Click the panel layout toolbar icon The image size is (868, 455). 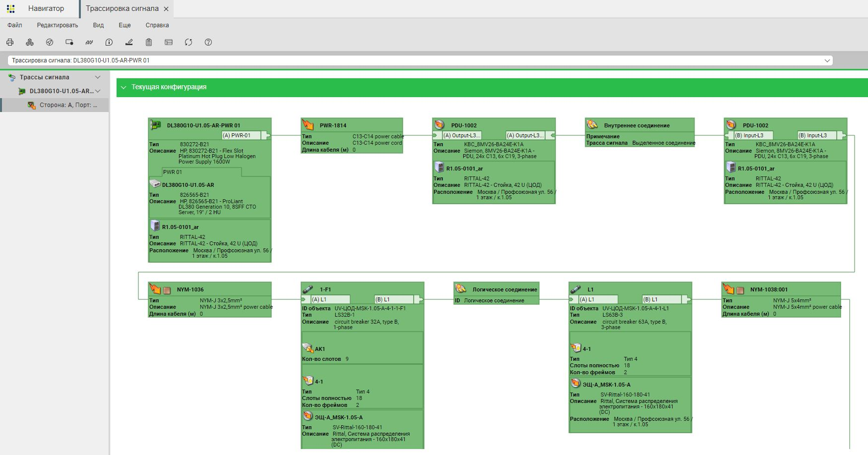[169, 43]
